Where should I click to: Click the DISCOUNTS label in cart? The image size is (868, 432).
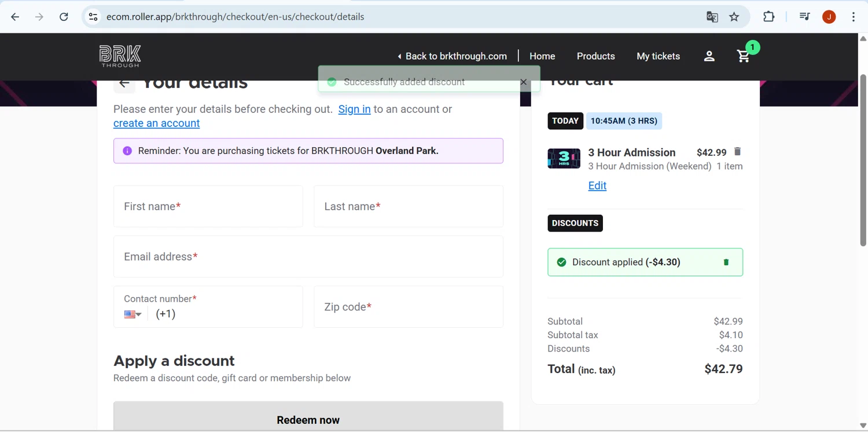pos(575,224)
